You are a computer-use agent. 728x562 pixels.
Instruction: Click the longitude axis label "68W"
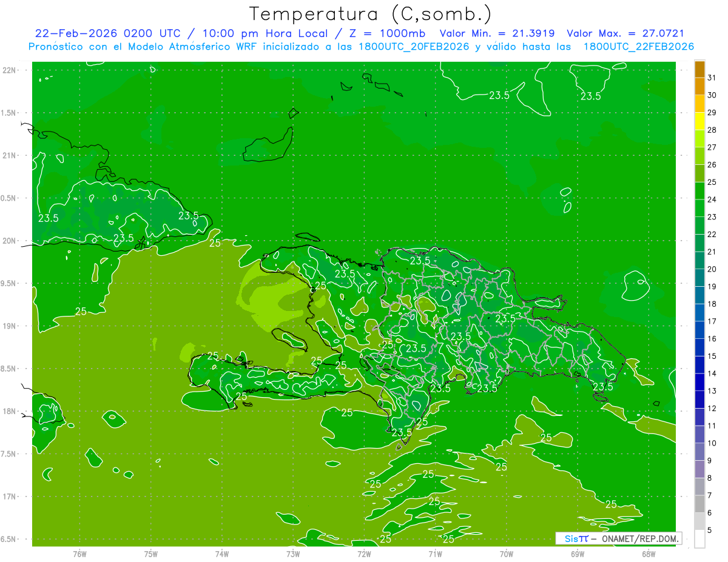tap(649, 554)
